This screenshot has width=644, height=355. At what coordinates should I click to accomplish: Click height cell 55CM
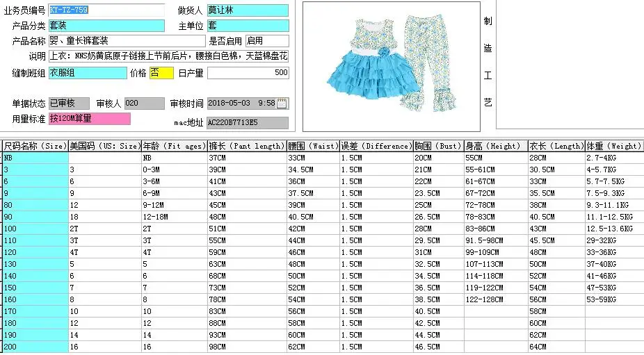pyautogui.click(x=496, y=158)
